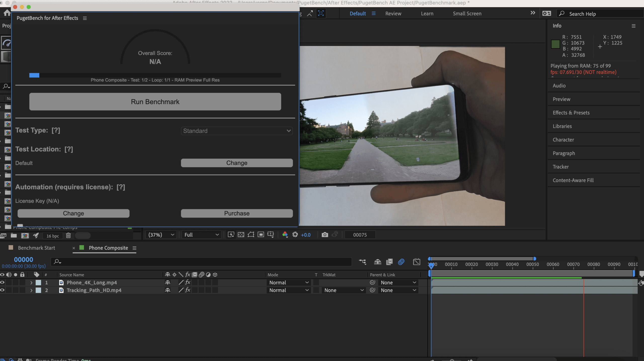Enable Motion Blur for timeline layers
Image resolution: width=644 pixels, height=361 pixels.
(x=401, y=262)
